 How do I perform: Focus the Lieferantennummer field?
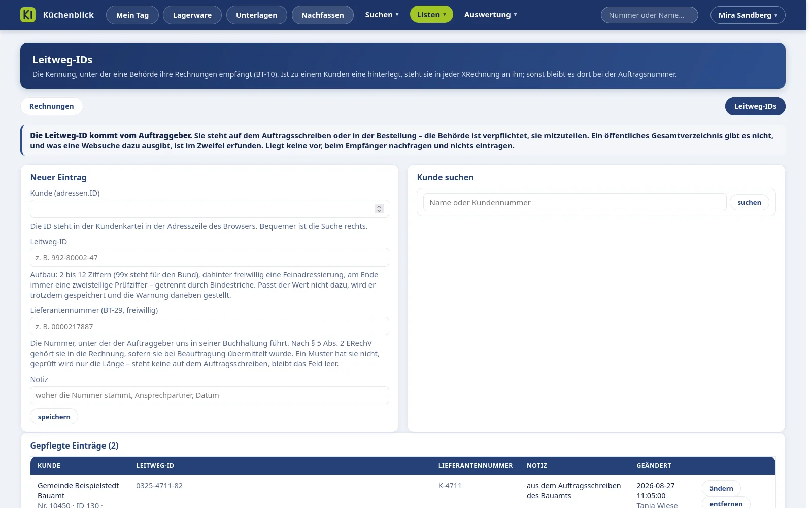pyautogui.click(x=210, y=326)
